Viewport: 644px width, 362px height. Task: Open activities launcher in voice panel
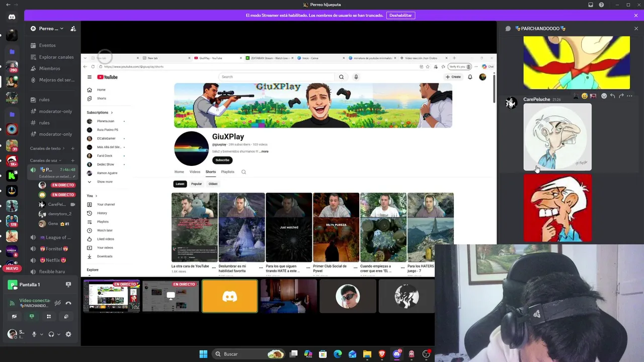[49, 316]
